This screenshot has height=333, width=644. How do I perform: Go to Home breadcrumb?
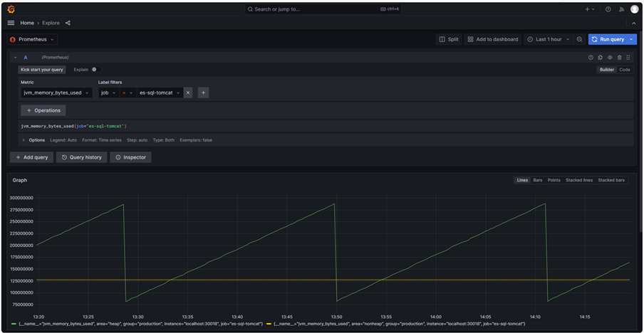[x=27, y=23]
